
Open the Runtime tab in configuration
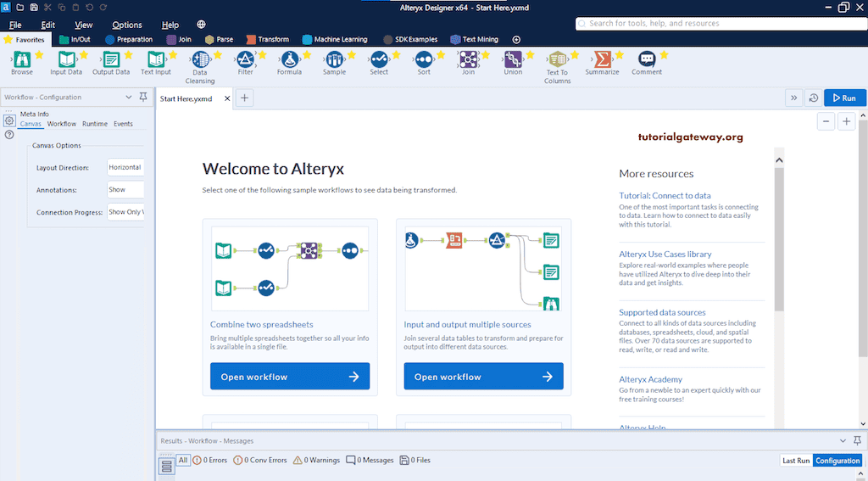tap(95, 124)
